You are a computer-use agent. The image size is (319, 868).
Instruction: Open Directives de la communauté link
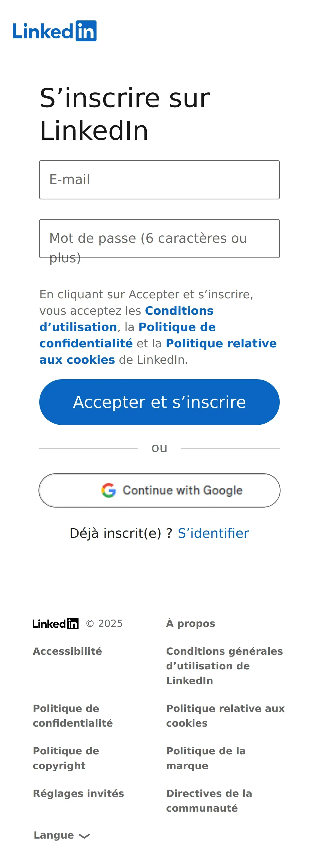pyautogui.click(x=209, y=801)
